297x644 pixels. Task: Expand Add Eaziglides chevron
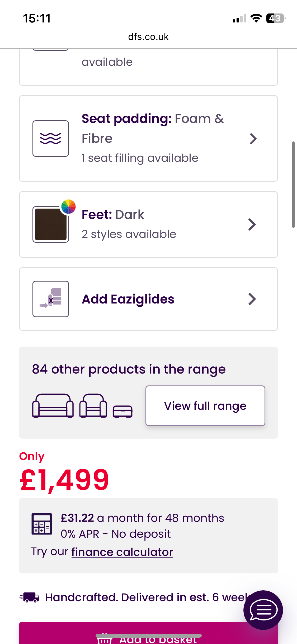click(x=252, y=299)
